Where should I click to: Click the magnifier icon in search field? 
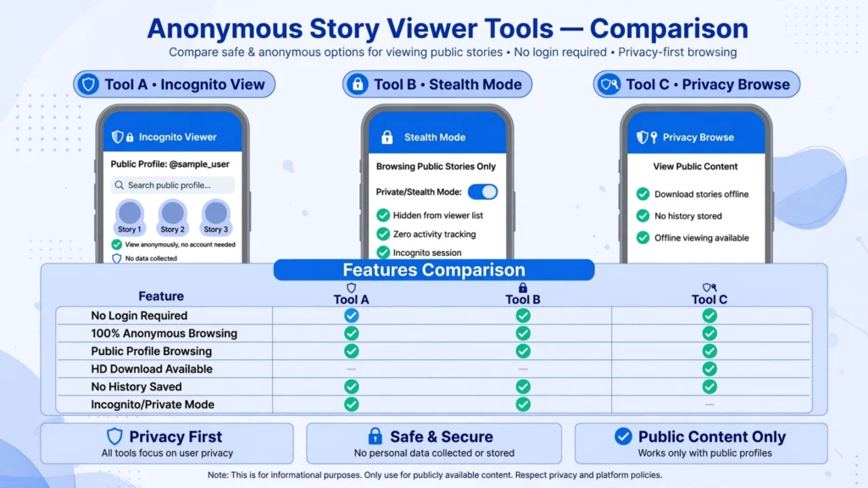point(119,185)
